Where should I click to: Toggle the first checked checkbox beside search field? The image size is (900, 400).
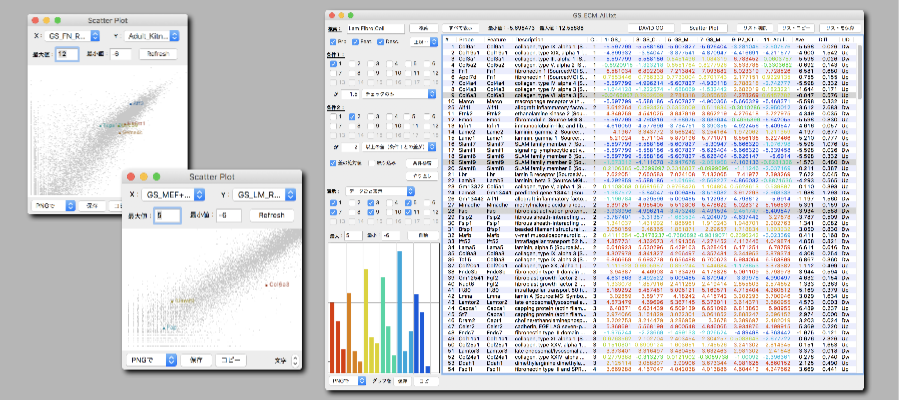click(333, 43)
